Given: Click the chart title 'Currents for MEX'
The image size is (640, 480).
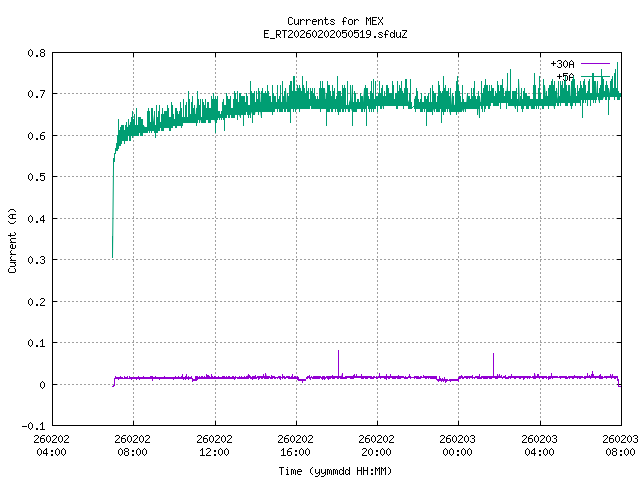Looking at the screenshot, I should pos(334,21).
